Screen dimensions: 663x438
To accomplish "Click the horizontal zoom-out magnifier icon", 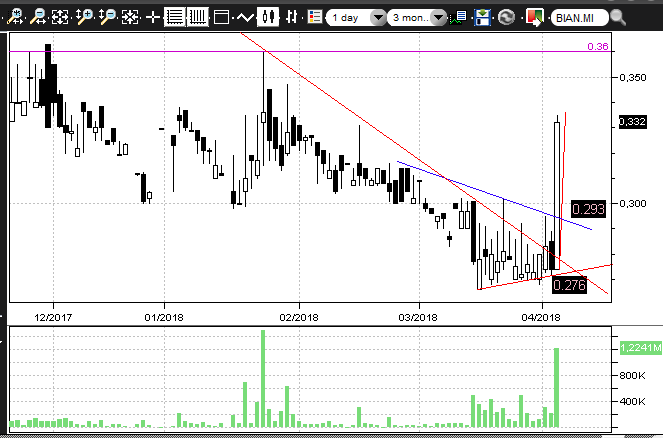I will tap(38, 17).
